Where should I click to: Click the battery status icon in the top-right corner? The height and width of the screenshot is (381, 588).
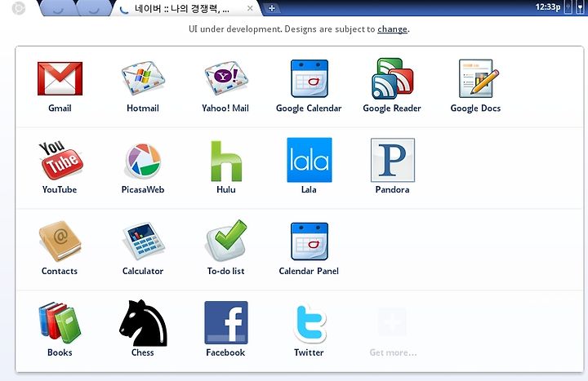tap(580, 8)
